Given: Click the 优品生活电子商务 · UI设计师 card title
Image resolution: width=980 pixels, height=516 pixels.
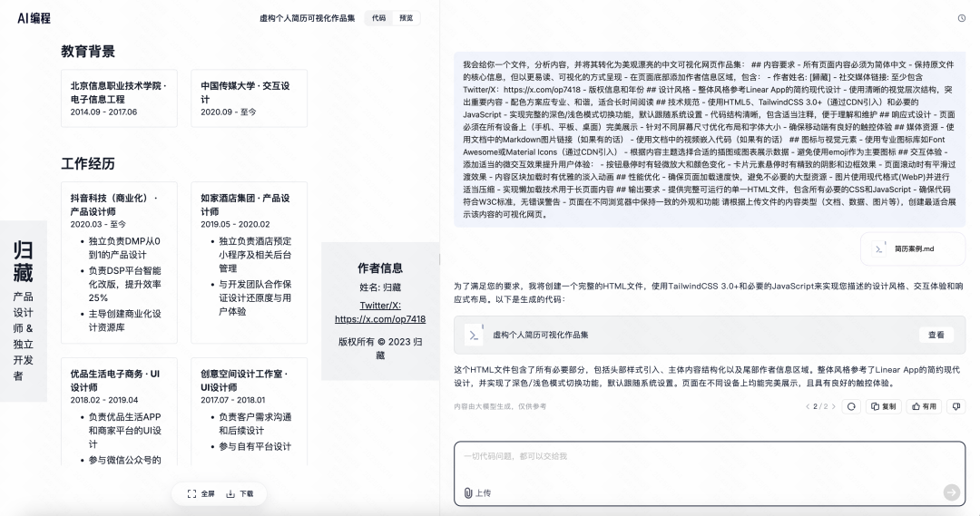Looking at the screenshot, I should pyautogui.click(x=115, y=381).
